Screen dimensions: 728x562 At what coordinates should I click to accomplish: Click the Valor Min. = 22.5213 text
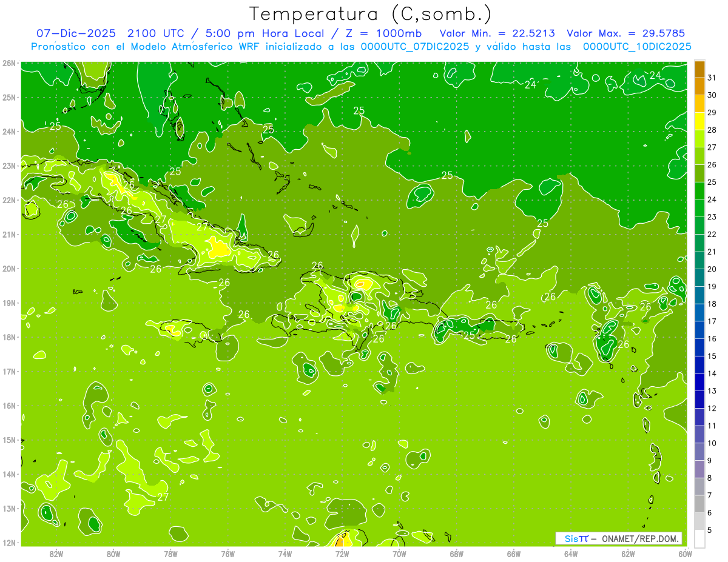(x=498, y=33)
